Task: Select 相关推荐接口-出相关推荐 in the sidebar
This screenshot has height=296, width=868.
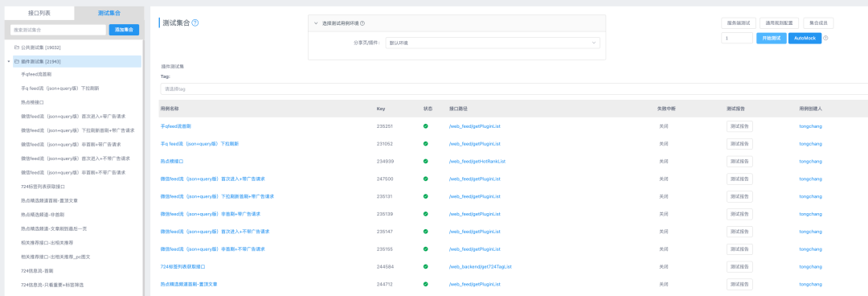Action: tap(47, 243)
